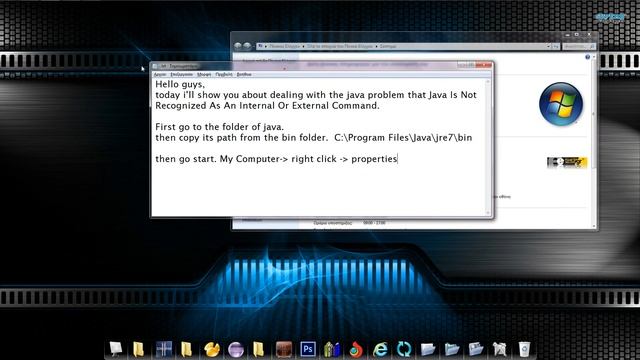Minimize the System window
The height and width of the screenshot is (360, 640).
(568, 35)
